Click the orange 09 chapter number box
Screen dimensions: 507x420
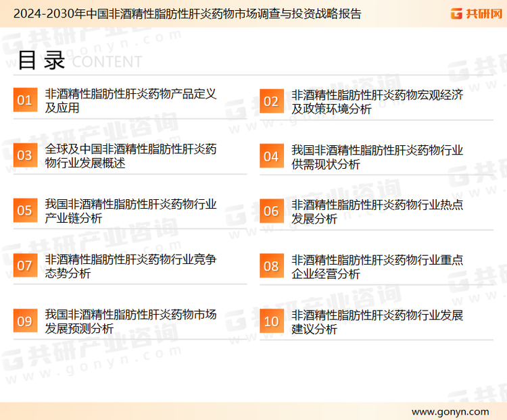click(x=25, y=321)
